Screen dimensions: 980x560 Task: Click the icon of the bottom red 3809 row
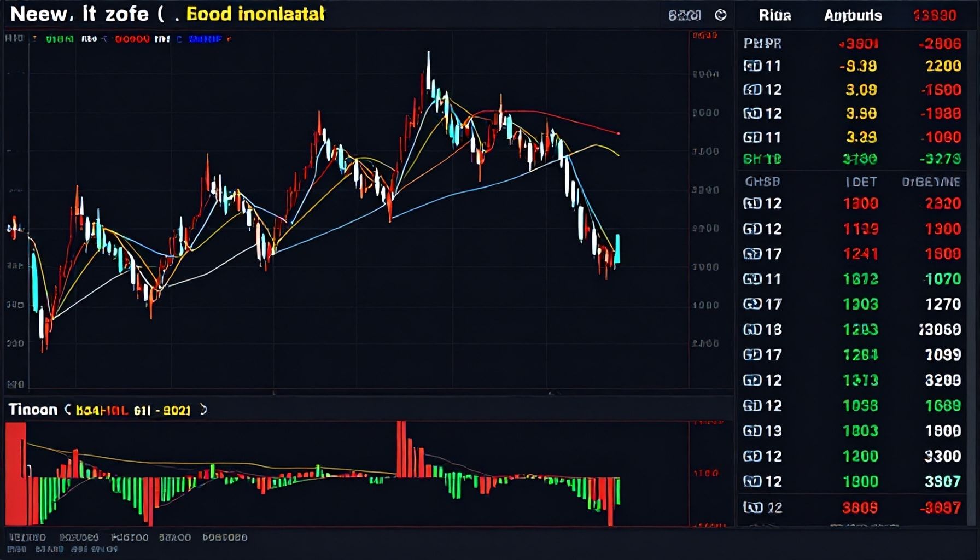click(752, 507)
